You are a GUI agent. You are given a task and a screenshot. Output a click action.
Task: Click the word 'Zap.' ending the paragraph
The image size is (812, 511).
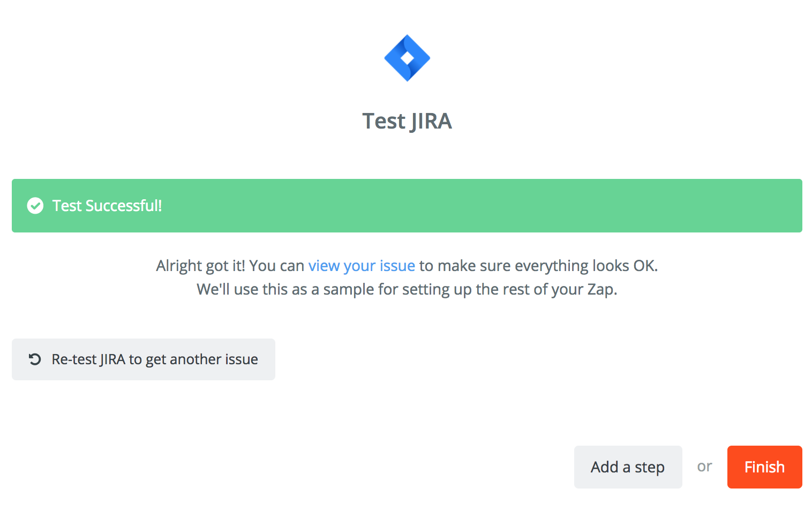603,290
